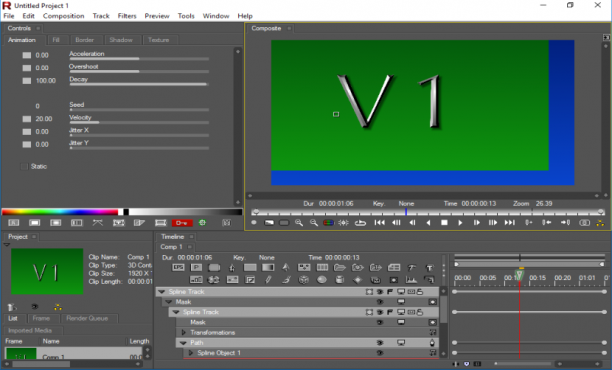Toggle animation box beside Acceleration value
This screenshot has width=612, height=370.
coord(27,55)
